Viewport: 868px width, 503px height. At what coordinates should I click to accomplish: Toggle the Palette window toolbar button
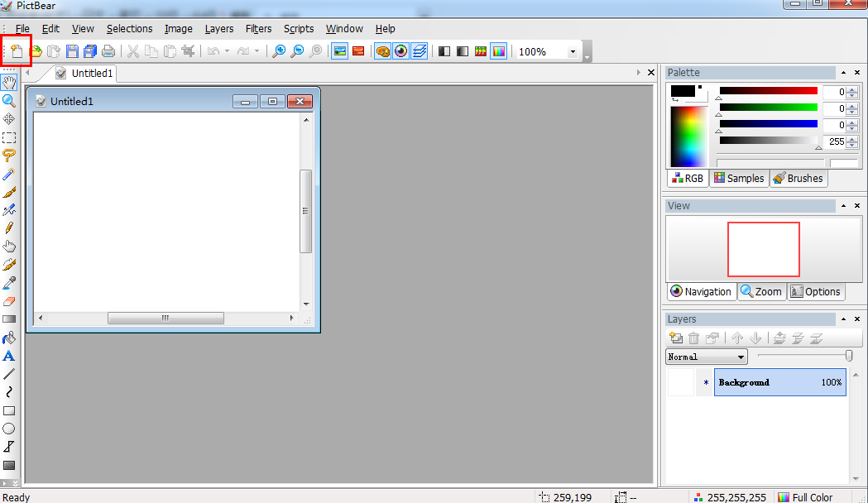pyautogui.click(x=382, y=51)
